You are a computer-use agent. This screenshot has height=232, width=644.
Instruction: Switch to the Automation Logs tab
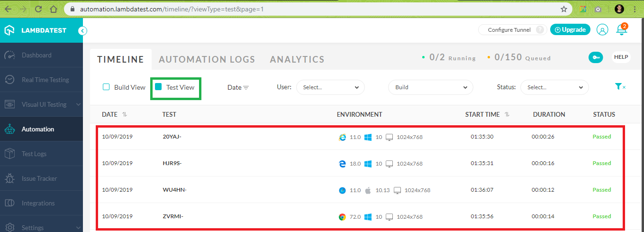click(x=207, y=59)
